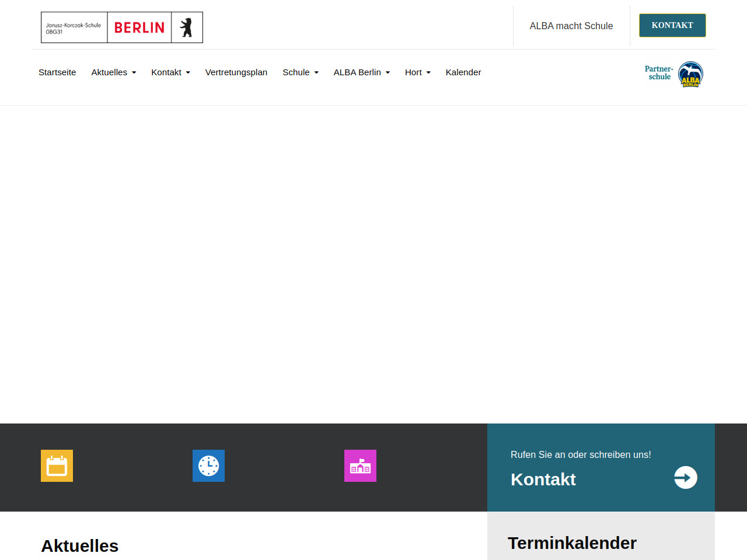Expand the Hort dropdown menu

[417, 72]
